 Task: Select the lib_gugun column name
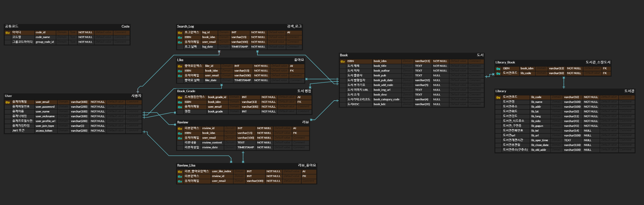click(x=537, y=126)
